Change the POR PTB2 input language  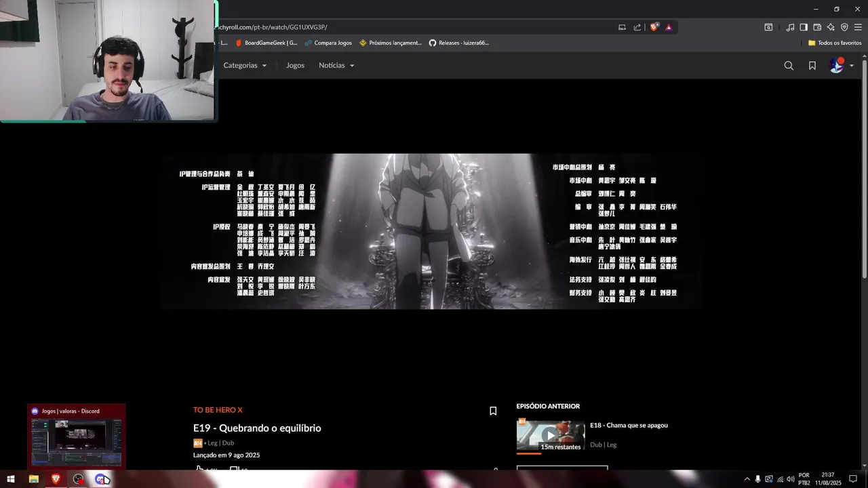[804, 479]
